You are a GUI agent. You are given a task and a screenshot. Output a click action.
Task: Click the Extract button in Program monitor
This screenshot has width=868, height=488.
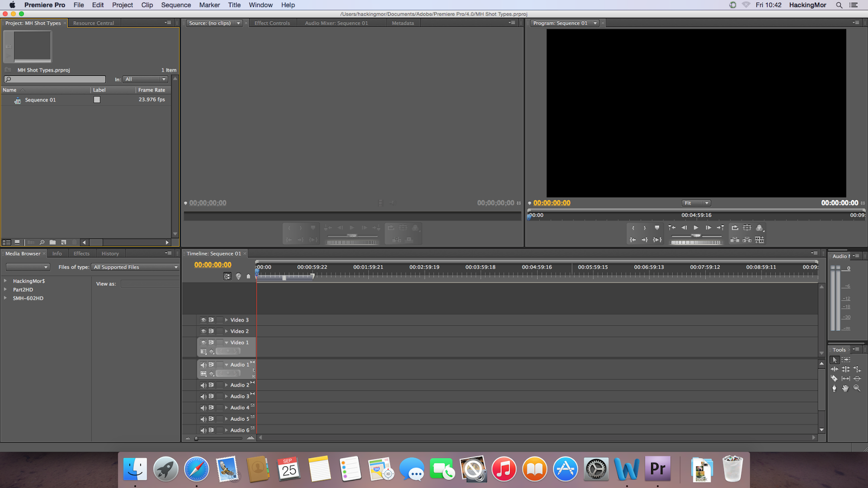747,240
